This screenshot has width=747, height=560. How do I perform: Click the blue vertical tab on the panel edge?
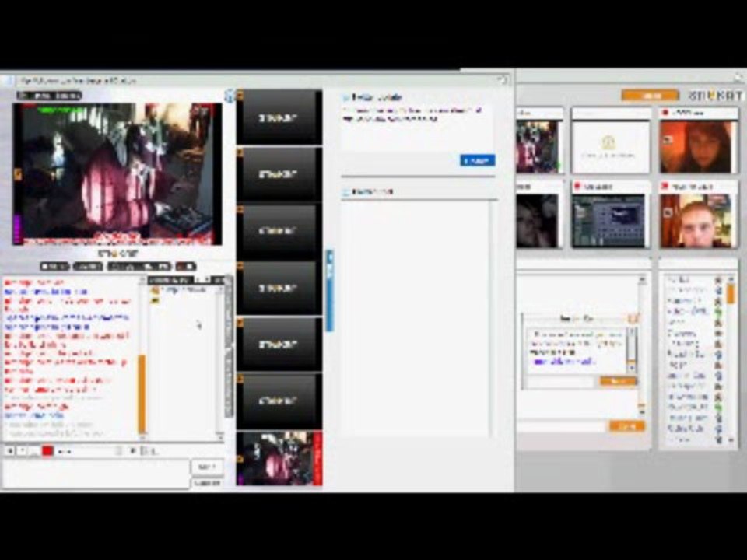coord(329,290)
